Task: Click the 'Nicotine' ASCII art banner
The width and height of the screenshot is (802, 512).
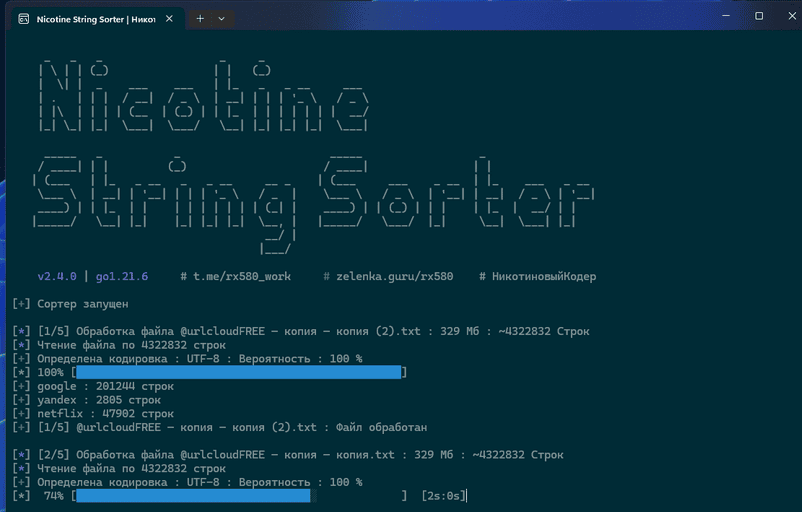Action: point(204,96)
